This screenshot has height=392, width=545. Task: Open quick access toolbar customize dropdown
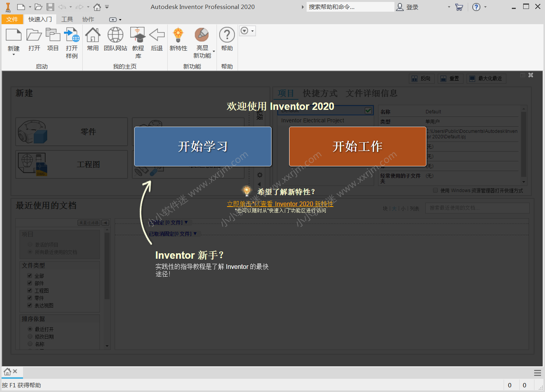[x=107, y=7]
